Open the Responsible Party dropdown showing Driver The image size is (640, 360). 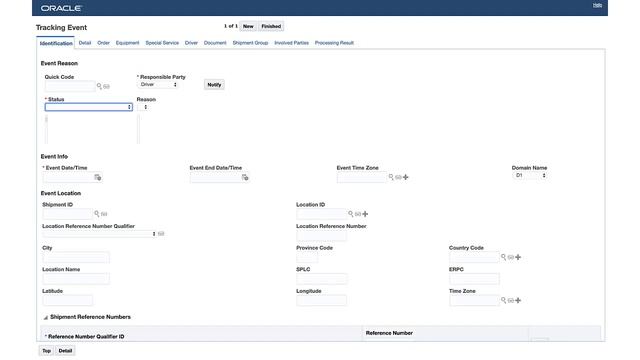[x=158, y=84]
